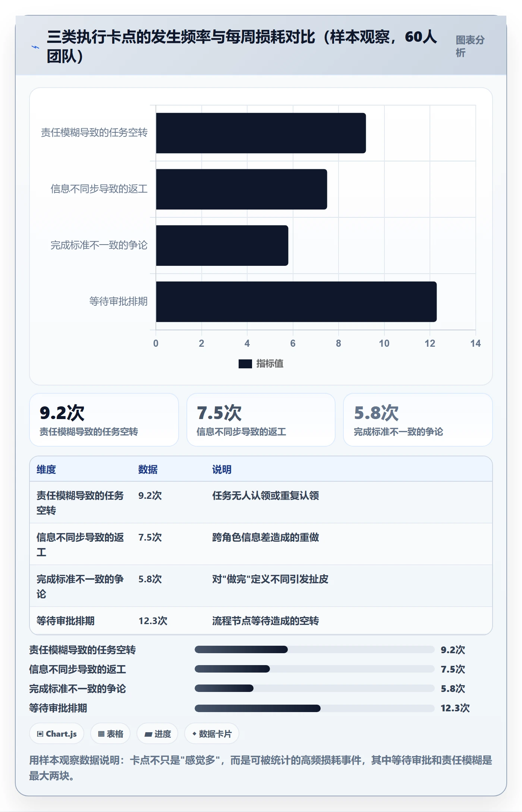This screenshot has width=522, height=812.
Task: Click the 等待审批排期 chart bar
Action: pyautogui.click(x=296, y=302)
